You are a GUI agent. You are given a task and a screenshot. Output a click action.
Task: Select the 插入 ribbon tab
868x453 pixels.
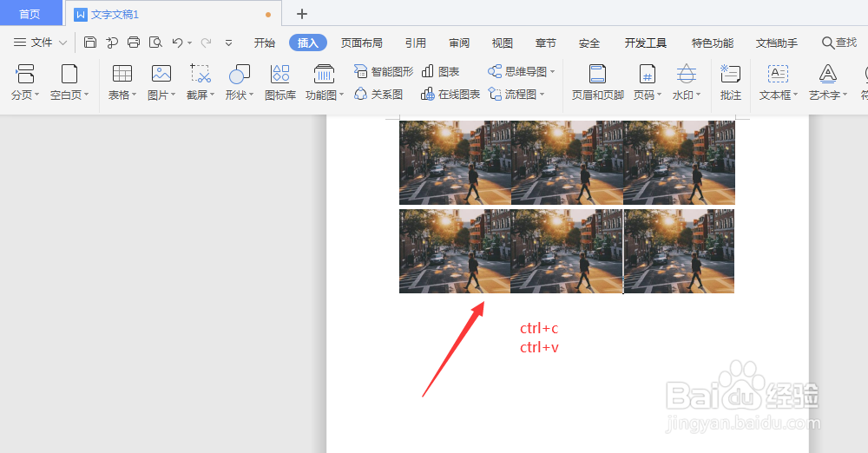308,43
